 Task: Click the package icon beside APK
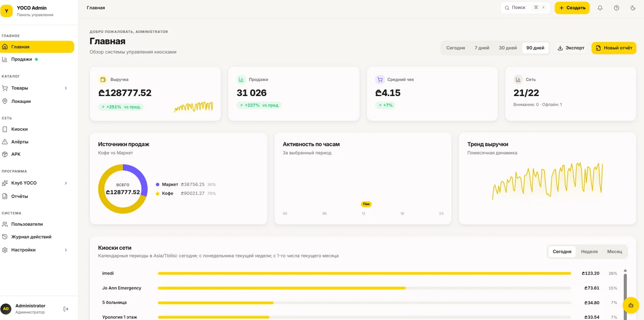coord(5,154)
